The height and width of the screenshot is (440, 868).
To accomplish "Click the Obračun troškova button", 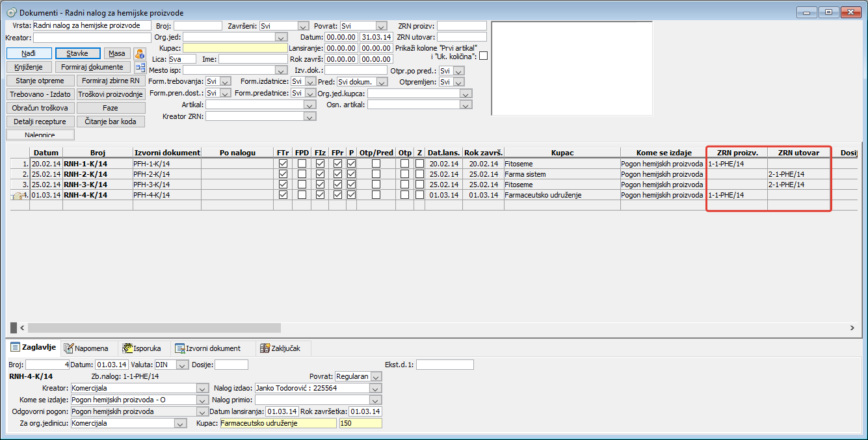I will pyautogui.click(x=40, y=108).
